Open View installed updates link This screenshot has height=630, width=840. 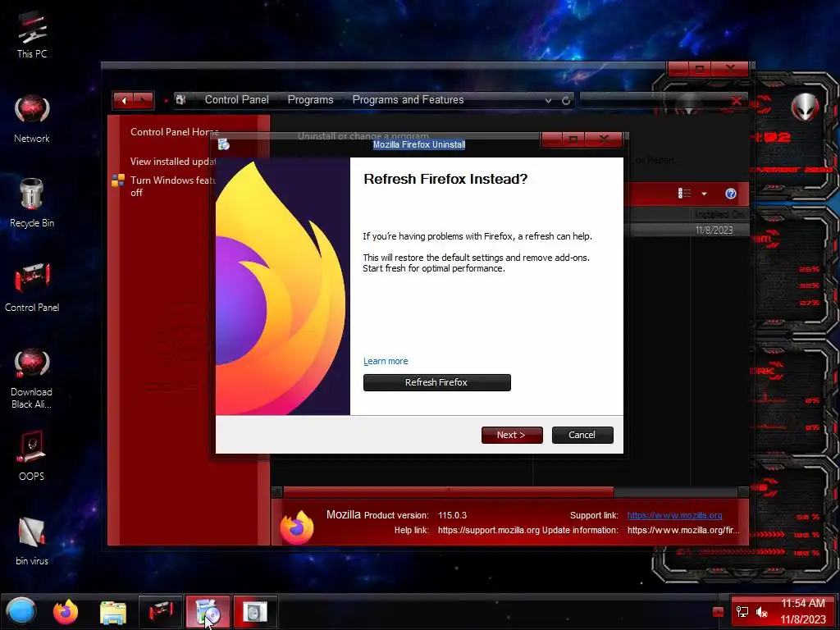coord(172,162)
